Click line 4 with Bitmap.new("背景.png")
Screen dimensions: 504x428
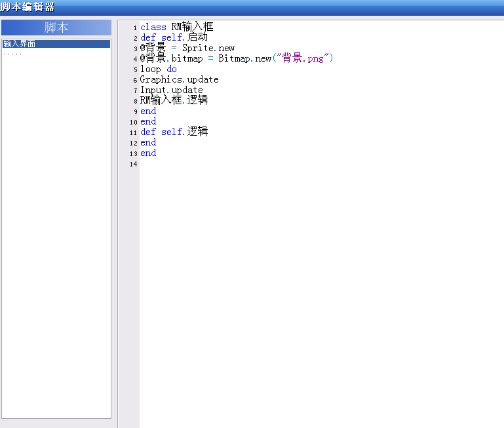237,58
